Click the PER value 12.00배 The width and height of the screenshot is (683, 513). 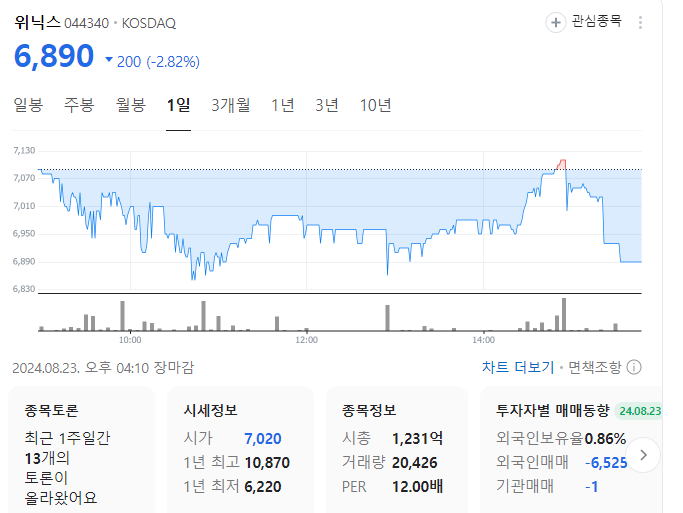417,486
